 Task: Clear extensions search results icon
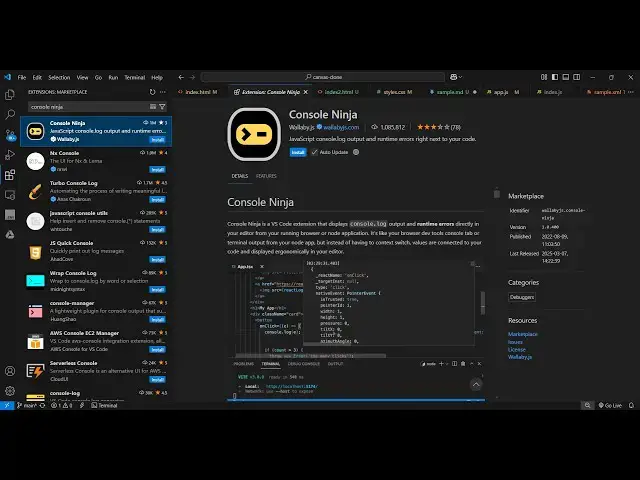(153, 107)
